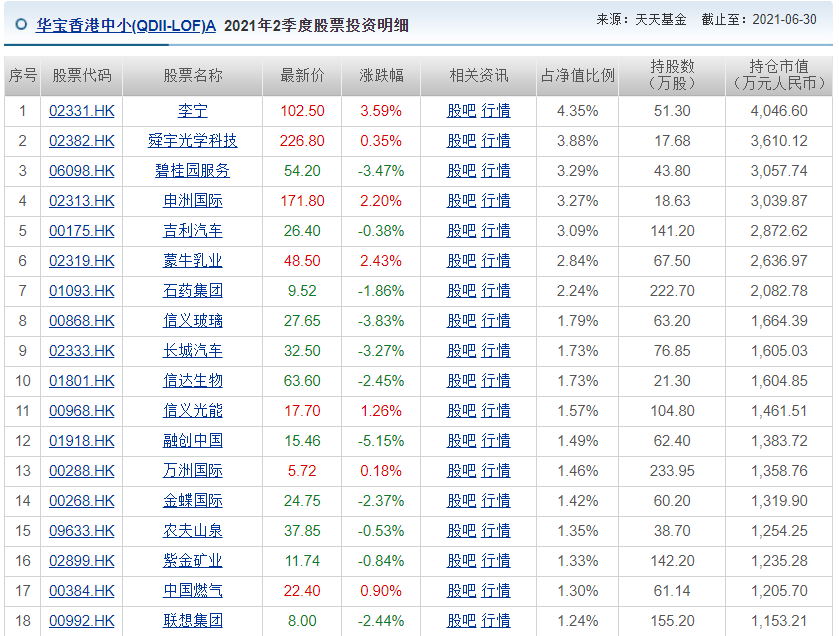The image size is (839, 636).
Task: Open 股吧 link in the 申洲国际 row
Action: click(x=461, y=201)
